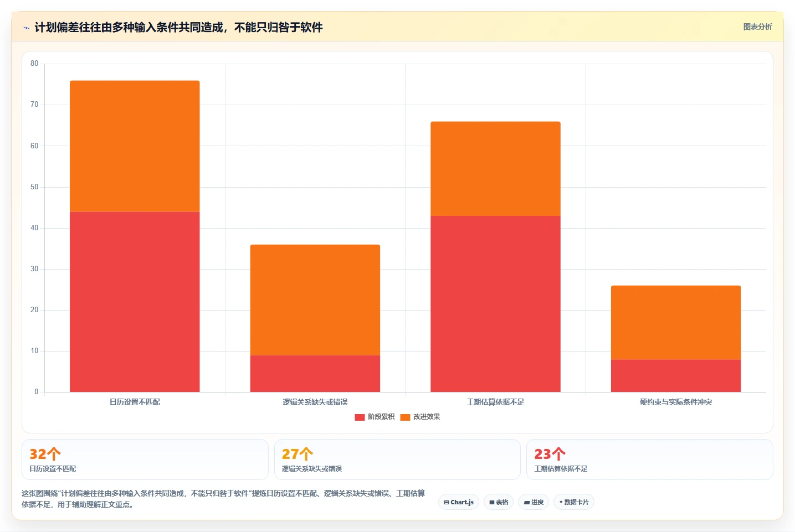This screenshot has width=795, height=532.
Task: Toggle the 改进效果 legend item
Action: 420,417
